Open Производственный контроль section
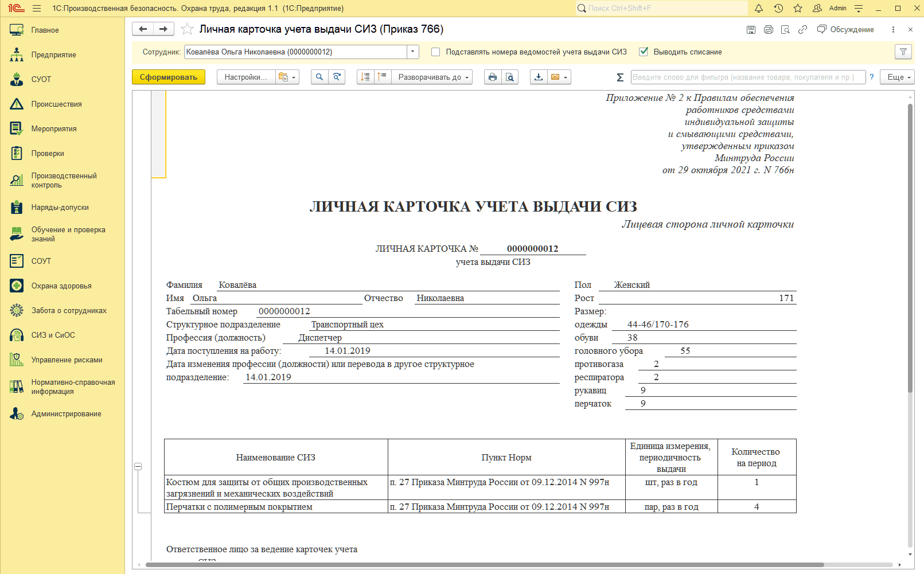The height and width of the screenshot is (574, 924). tap(63, 180)
